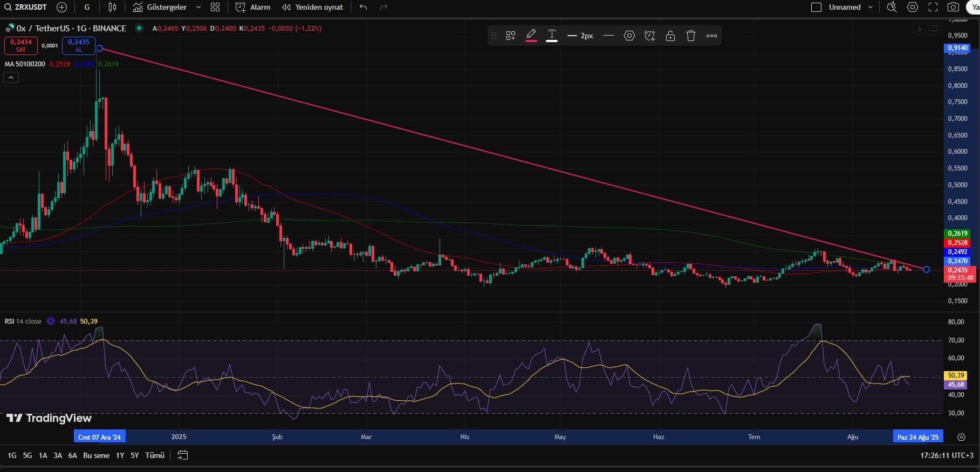The height and width of the screenshot is (472, 980).
Task: Toggle the green market status dot
Action: click(139, 28)
